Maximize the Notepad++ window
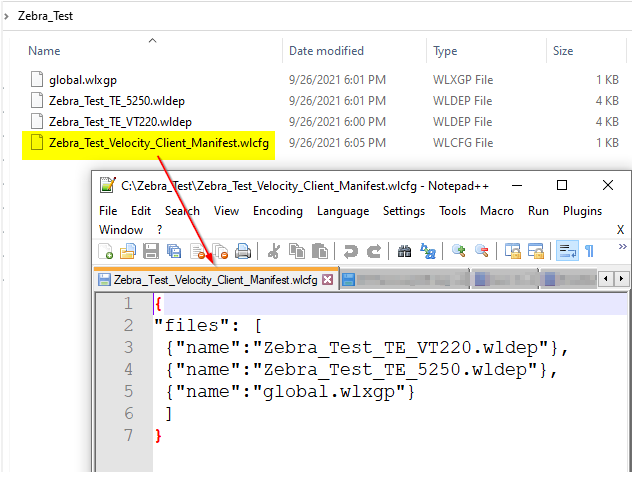The image size is (632, 478). coord(562,185)
